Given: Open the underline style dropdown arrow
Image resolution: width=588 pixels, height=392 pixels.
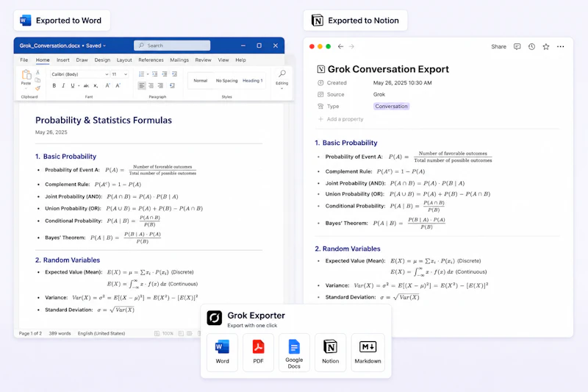Looking at the screenshot, I should (x=79, y=86).
